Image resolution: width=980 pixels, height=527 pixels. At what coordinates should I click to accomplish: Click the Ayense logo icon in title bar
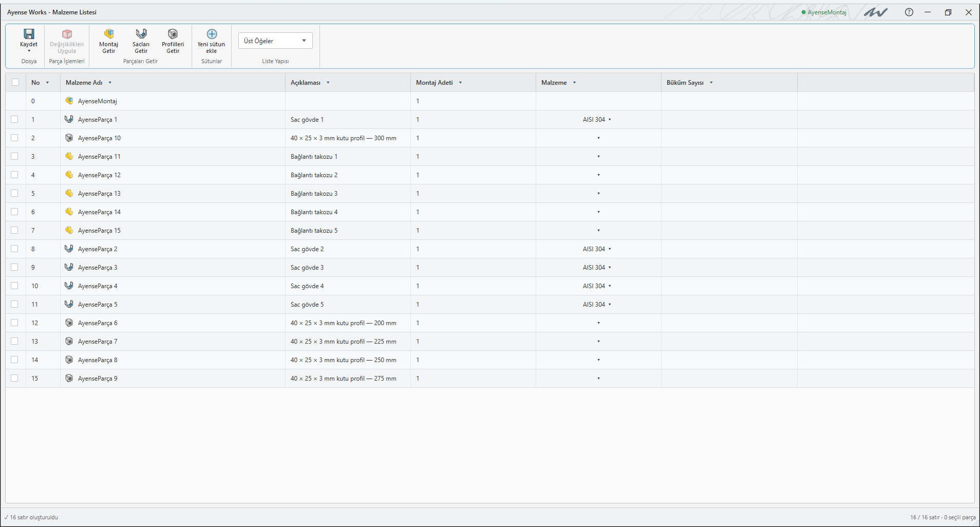[876, 12]
